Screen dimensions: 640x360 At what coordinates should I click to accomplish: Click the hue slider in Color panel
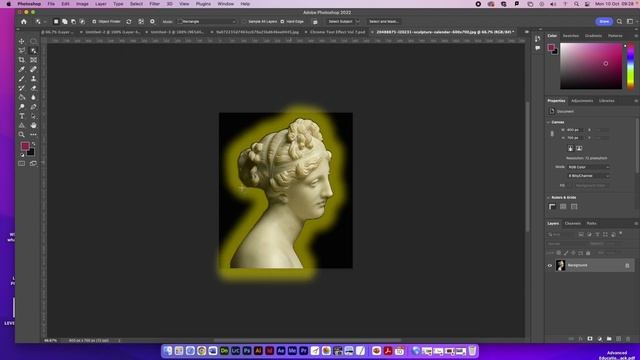click(x=631, y=66)
